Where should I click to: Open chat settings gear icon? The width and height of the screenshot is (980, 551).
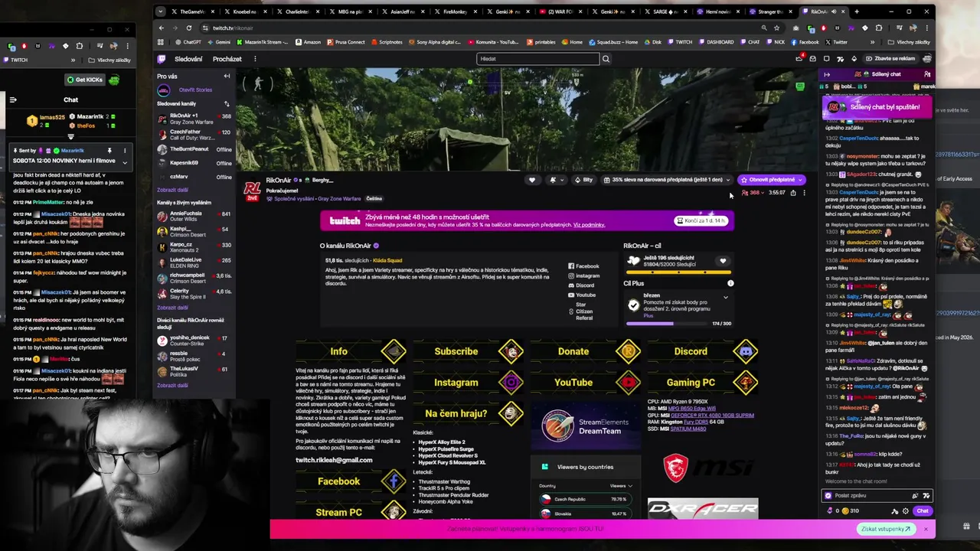(x=906, y=511)
